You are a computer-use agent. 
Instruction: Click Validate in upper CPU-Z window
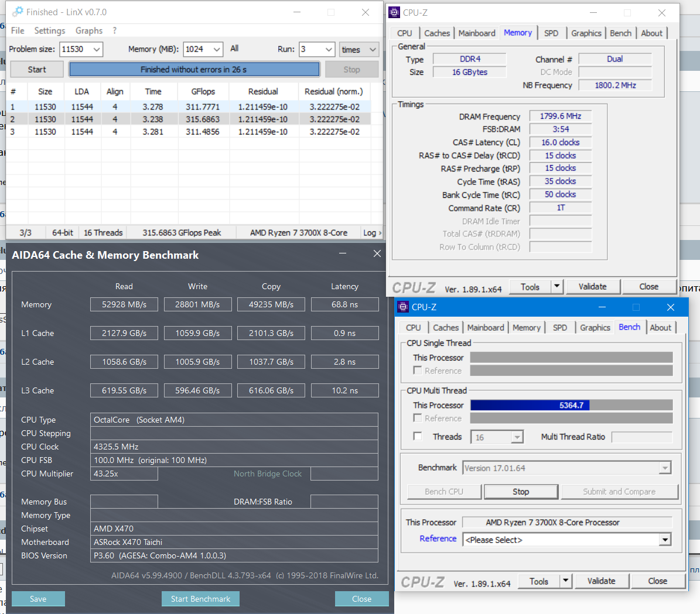pyautogui.click(x=592, y=286)
